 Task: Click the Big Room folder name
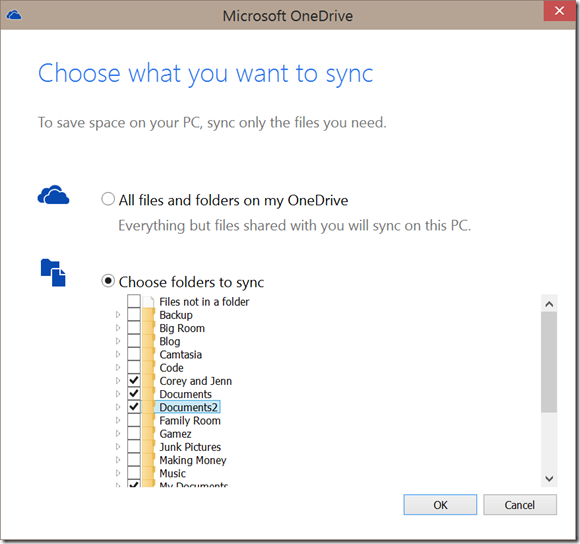click(182, 328)
